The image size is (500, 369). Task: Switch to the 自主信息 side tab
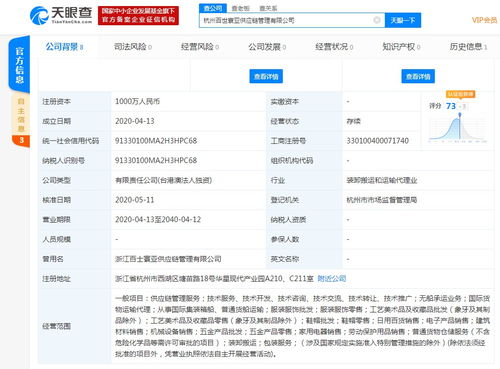[x=21, y=115]
